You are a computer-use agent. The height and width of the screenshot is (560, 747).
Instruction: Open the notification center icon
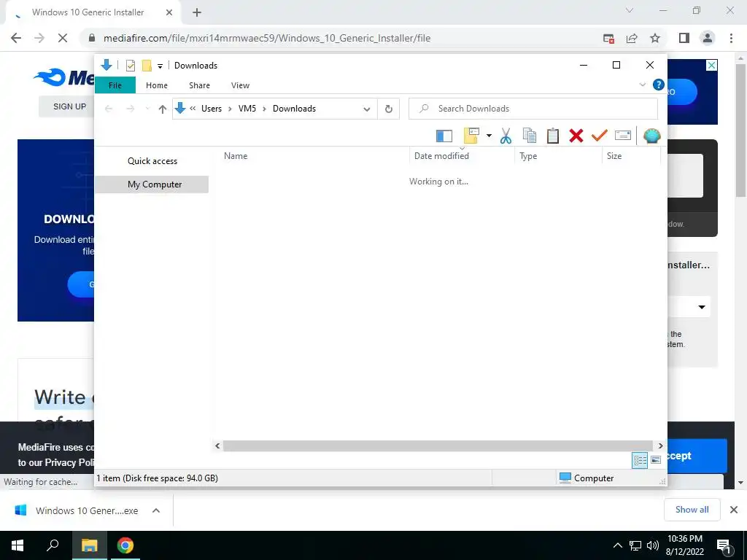[724, 546]
